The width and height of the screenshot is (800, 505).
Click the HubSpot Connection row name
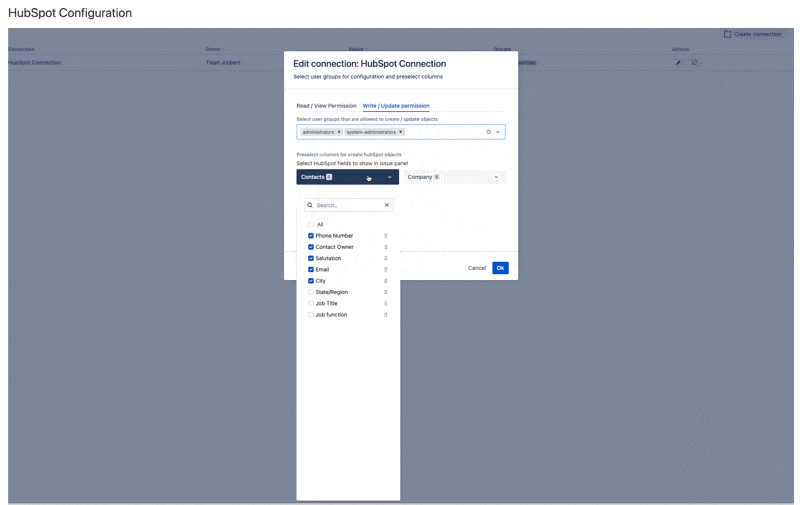34,63
